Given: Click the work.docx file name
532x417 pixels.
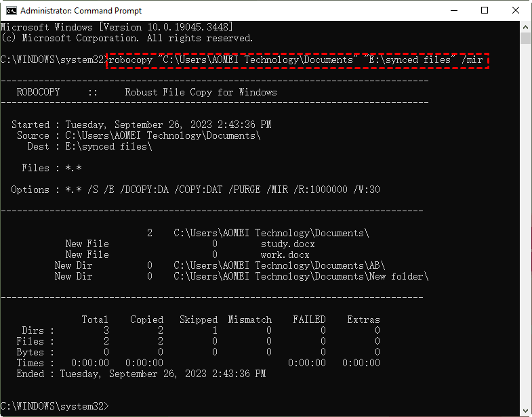Looking at the screenshot, I should (x=285, y=255).
